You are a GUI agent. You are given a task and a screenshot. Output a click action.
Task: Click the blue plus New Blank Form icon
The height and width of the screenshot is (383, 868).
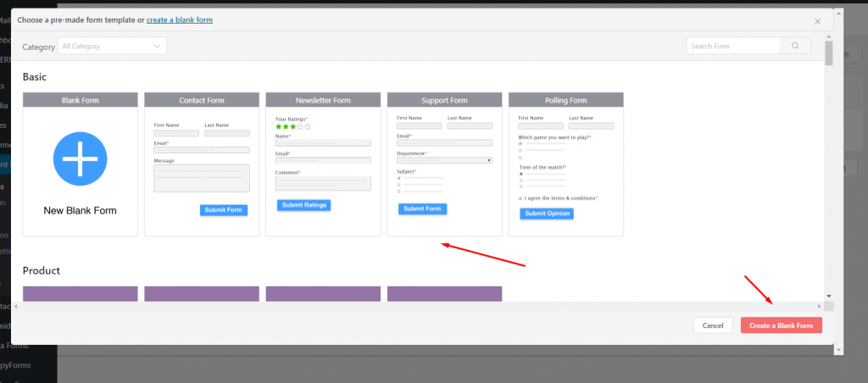[x=80, y=158]
